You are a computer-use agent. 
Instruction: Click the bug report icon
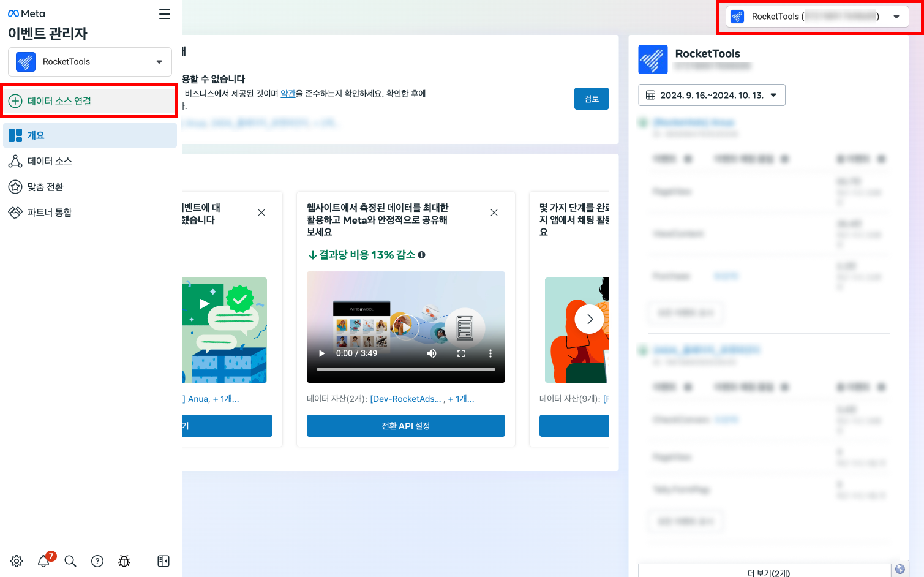click(x=124, y=561)
